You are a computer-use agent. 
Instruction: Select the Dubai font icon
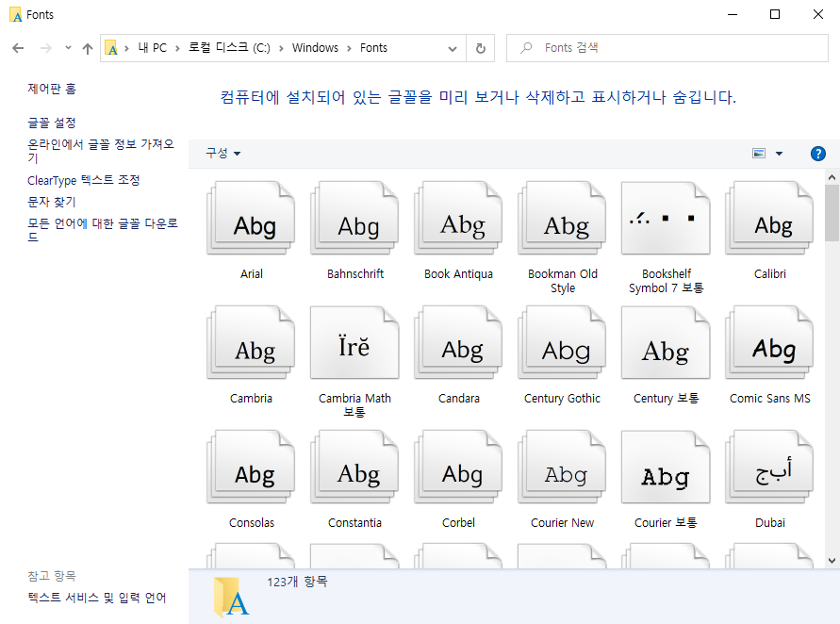tap(769, 467)
